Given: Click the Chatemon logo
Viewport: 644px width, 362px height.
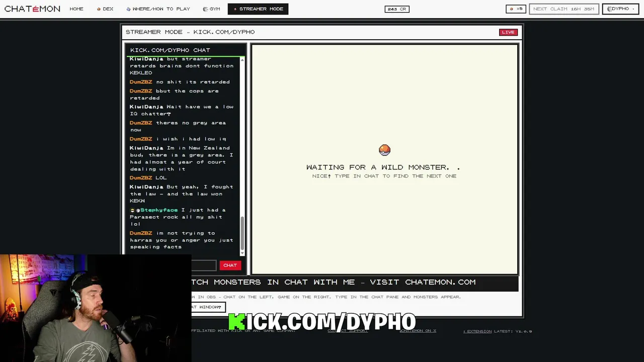Looking at the screenshot, I should [x=32, y=9].
